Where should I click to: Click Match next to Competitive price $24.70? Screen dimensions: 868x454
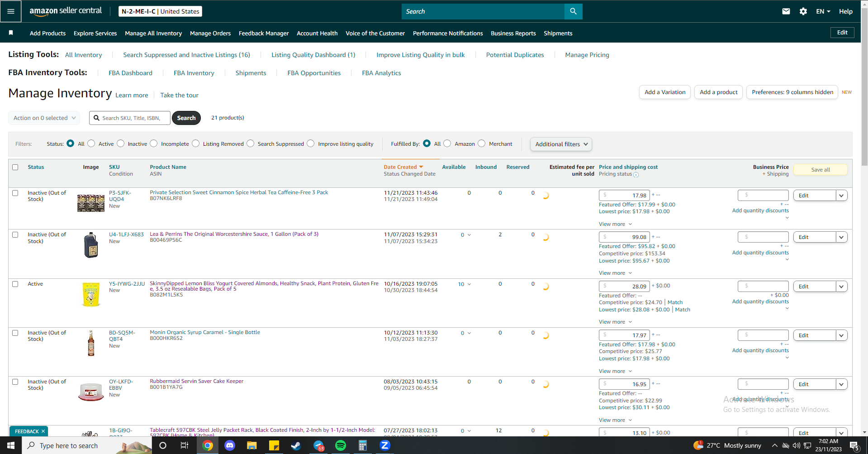tap(675, 302)
